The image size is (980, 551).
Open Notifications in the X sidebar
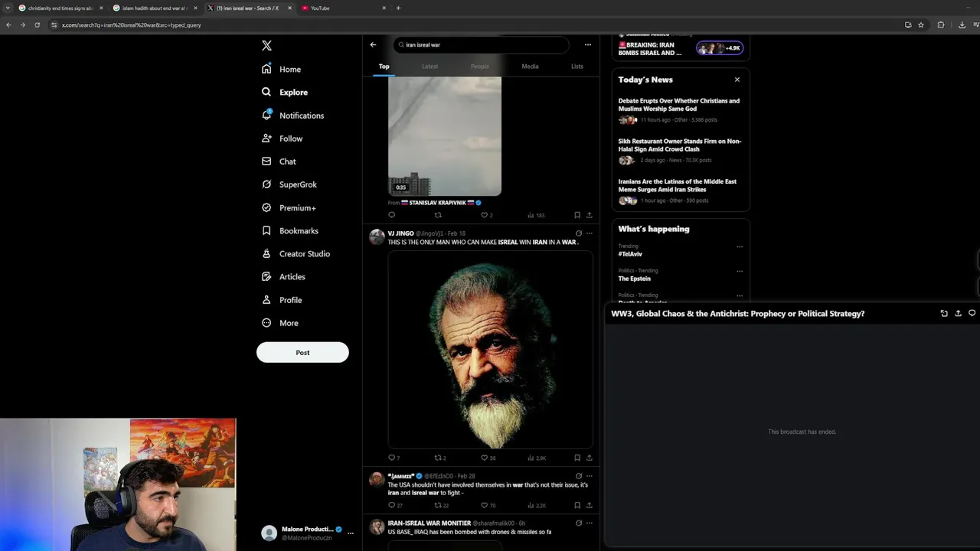pyautogui.click(x=292, y=116)
